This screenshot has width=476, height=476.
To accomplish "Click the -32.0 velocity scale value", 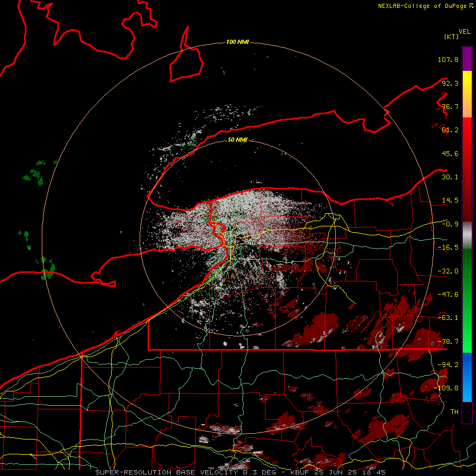I will click(448, 271).
